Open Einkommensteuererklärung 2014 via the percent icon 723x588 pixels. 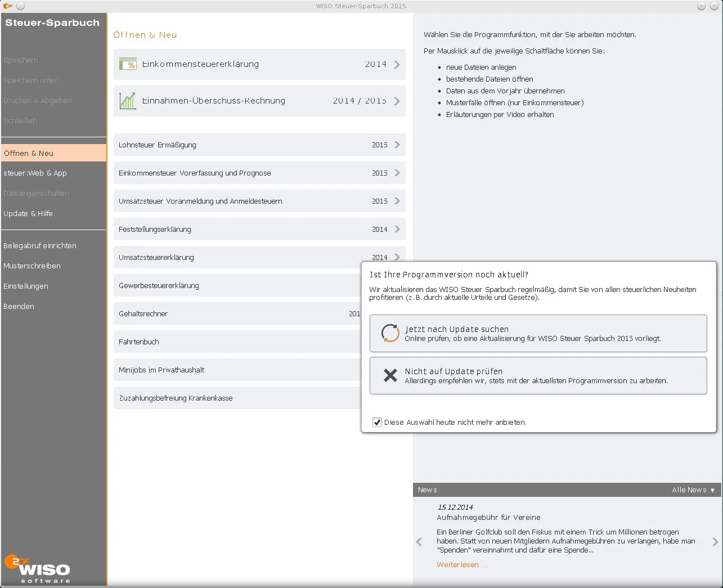(x=127, y=64)
